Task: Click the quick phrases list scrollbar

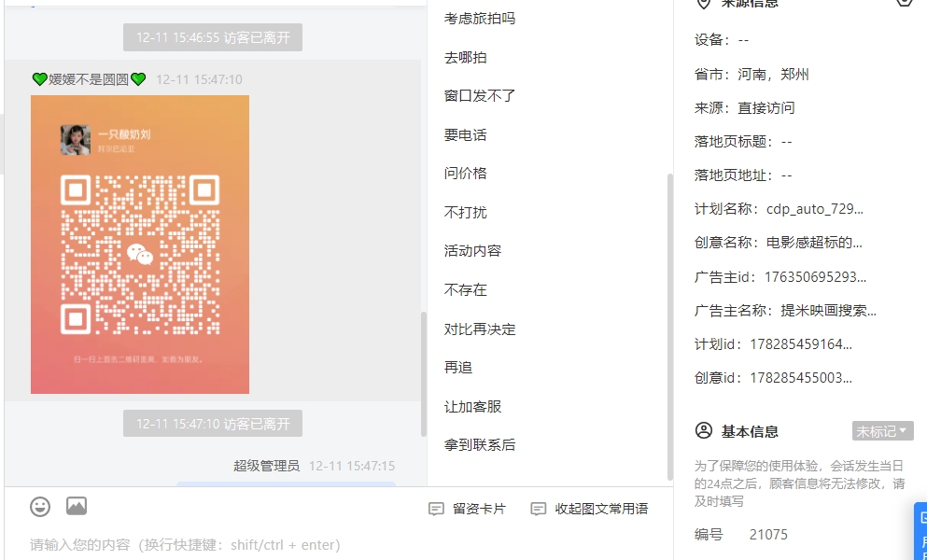Action: tap(670, 327)
